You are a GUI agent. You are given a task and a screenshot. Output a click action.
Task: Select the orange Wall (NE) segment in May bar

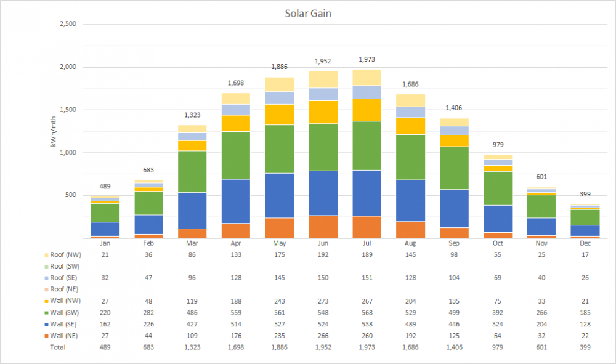point(279,228)
